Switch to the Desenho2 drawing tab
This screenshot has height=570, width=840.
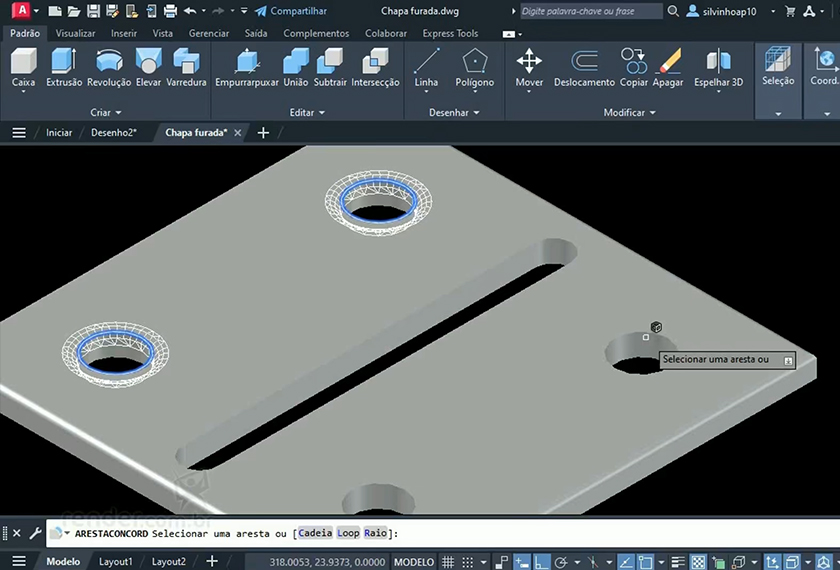pos(113,133)
